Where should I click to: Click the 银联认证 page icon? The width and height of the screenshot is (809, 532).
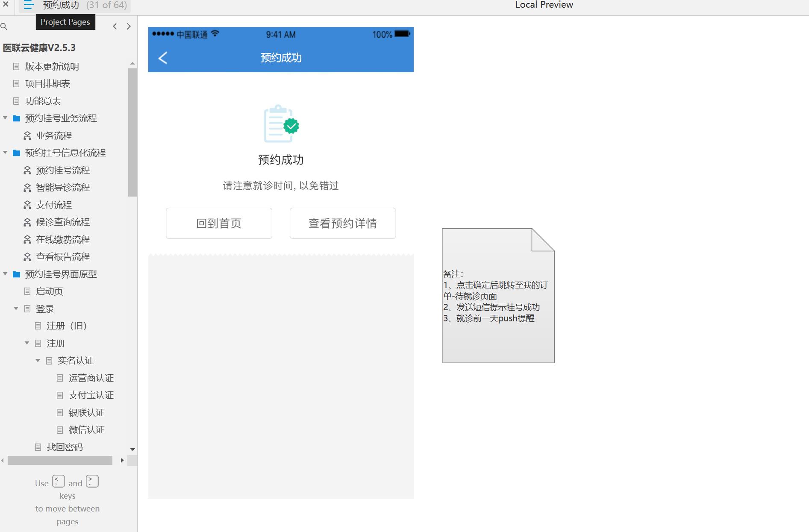[60, 412]
